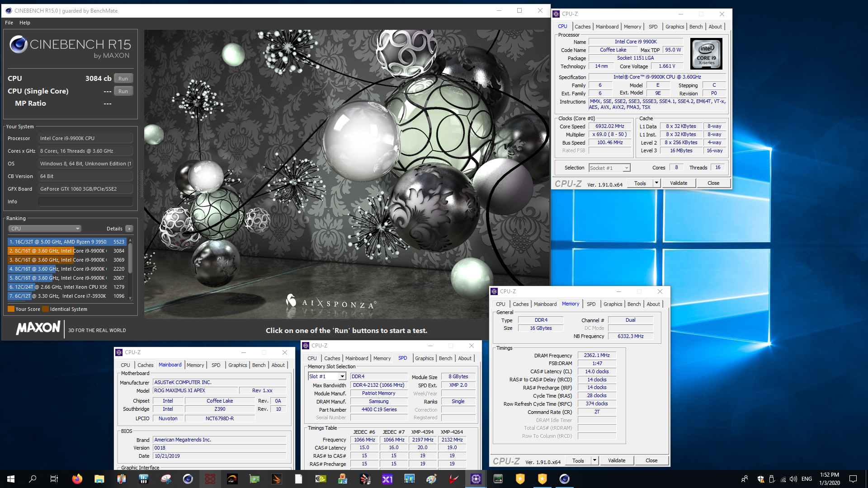This screenshot has width=868, height=488.
Task: Click the blank document icon in the taskbar
Action: coord(298,479)
